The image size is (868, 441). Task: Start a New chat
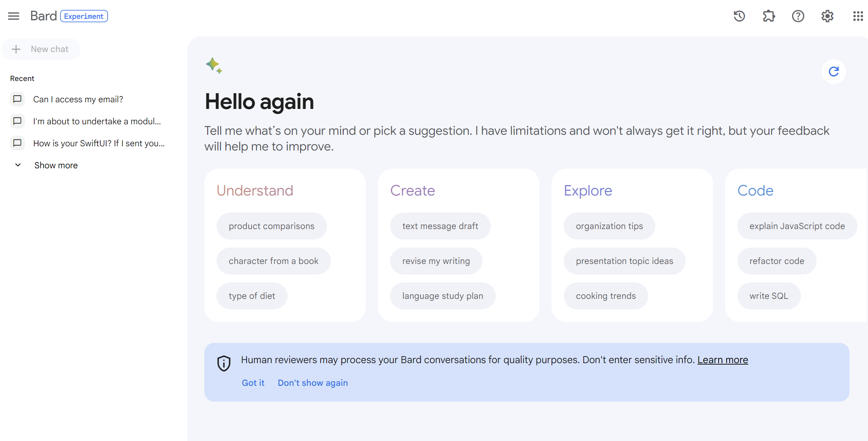41,49
